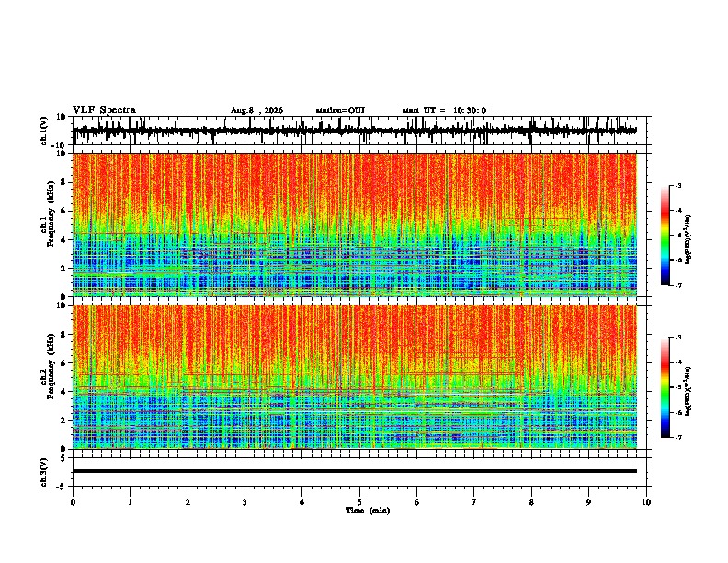Click the ch.2 spectrogram colorbar

(x=665, y=387)
